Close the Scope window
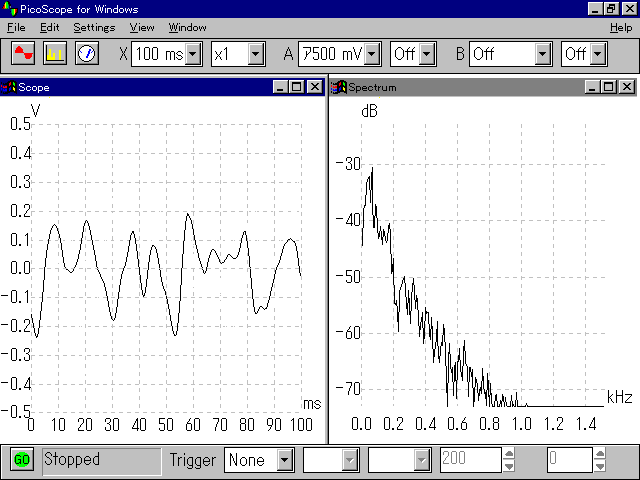This screenshot has width=640, height=480. click(x=315, y=87)
